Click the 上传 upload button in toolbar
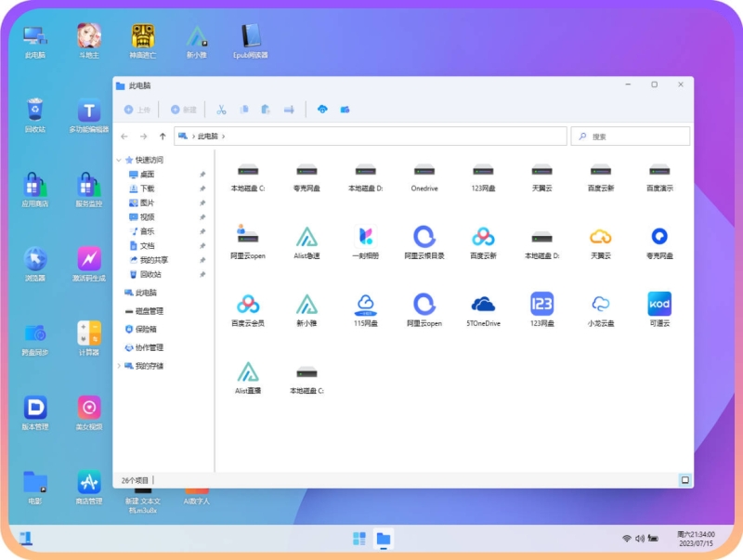This screenshot has width=743, height=560. (x=137, y=110)
